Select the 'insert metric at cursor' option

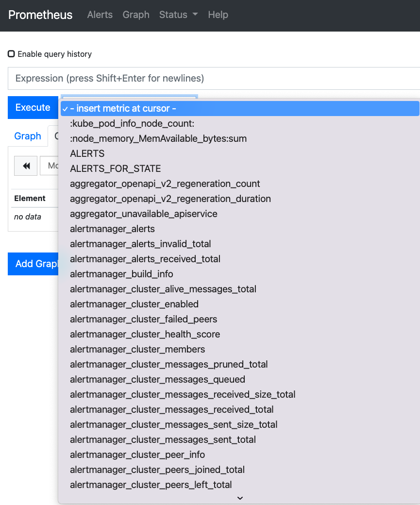point(126,109)
